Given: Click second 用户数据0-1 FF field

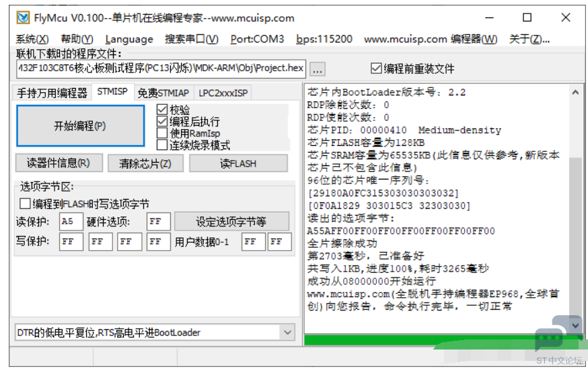Looking at the screenshot, I should point(279,241).
